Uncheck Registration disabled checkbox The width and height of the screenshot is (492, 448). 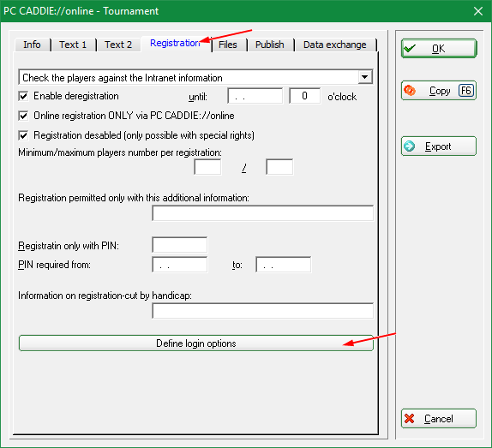tap(23, 135)
